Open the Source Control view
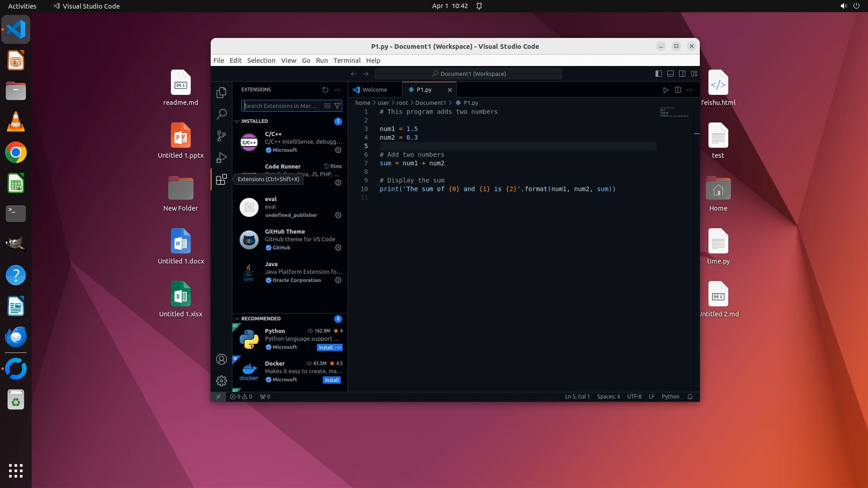 tap(221, 136)
